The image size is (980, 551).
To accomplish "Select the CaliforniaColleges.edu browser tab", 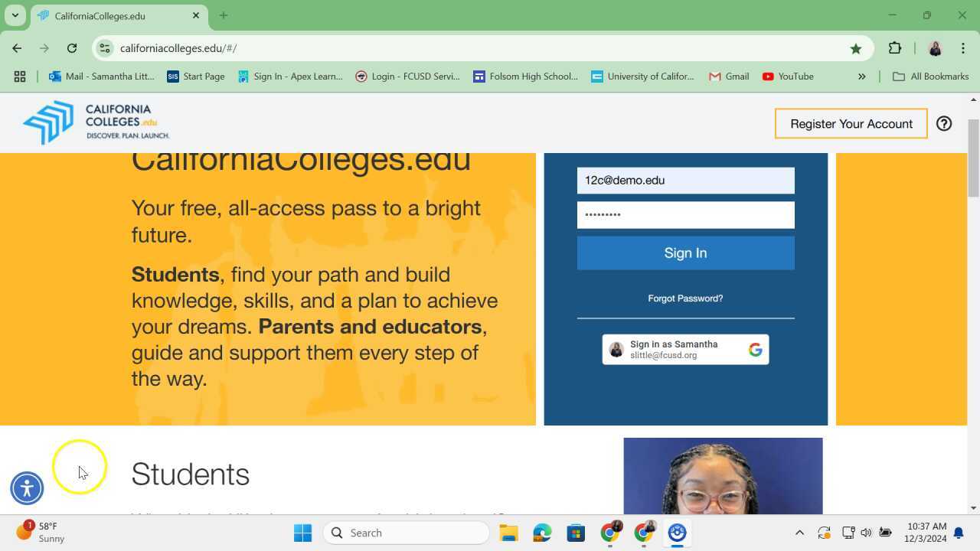I will (x=119, y=16).
